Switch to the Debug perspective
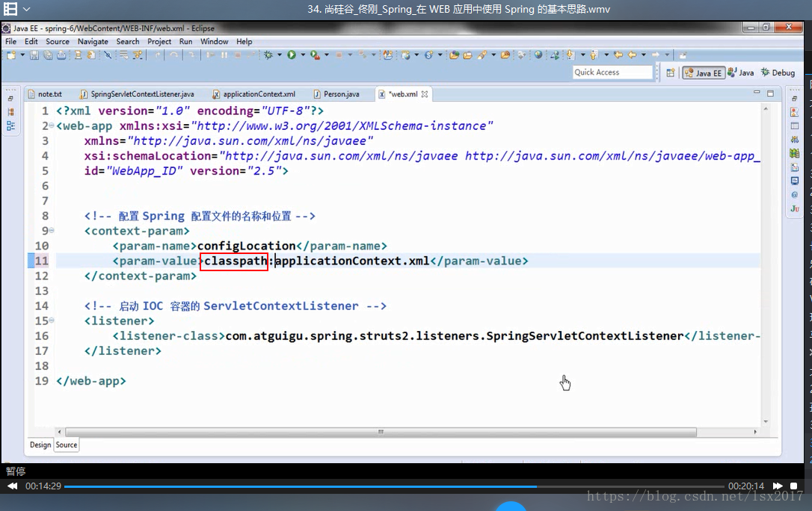 (778, 73)
